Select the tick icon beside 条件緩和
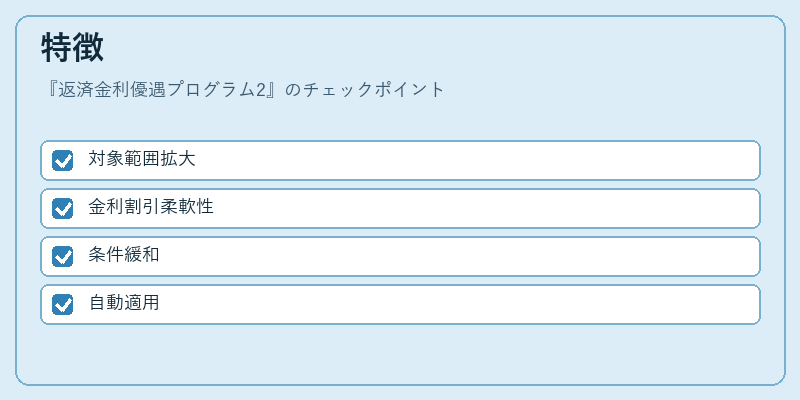 pyautogui.click(x=62, y=256)
